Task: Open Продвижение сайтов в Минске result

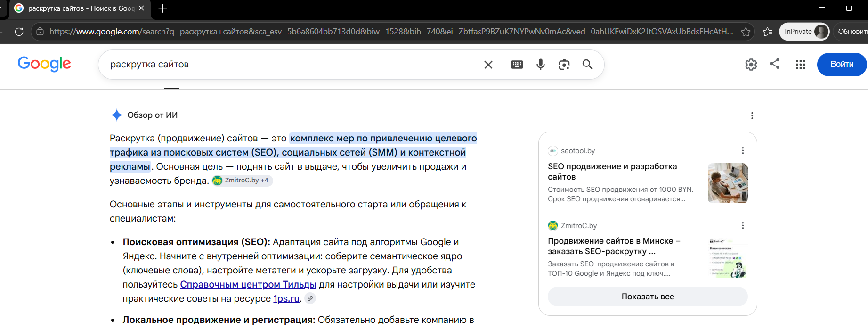Action: click(614, 246)
